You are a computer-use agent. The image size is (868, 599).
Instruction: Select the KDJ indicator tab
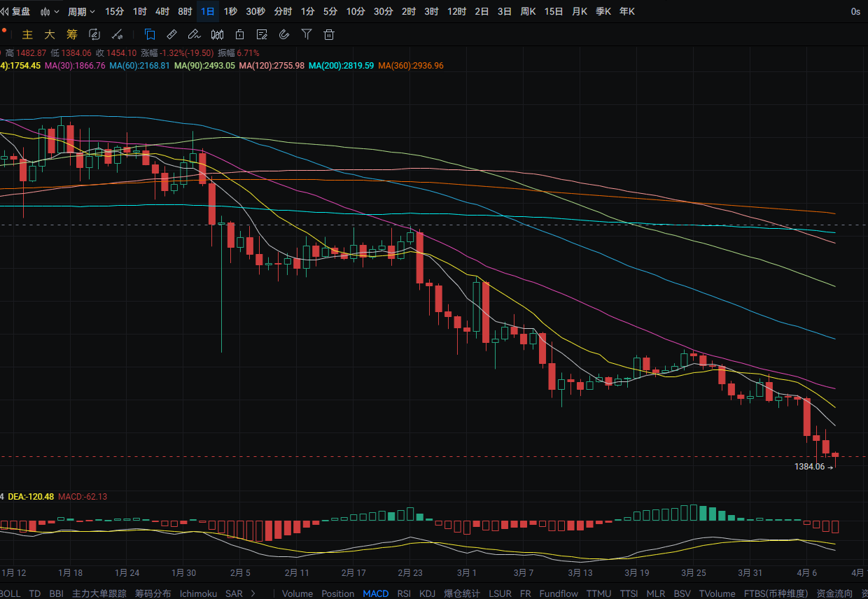[x=427, y=593]
